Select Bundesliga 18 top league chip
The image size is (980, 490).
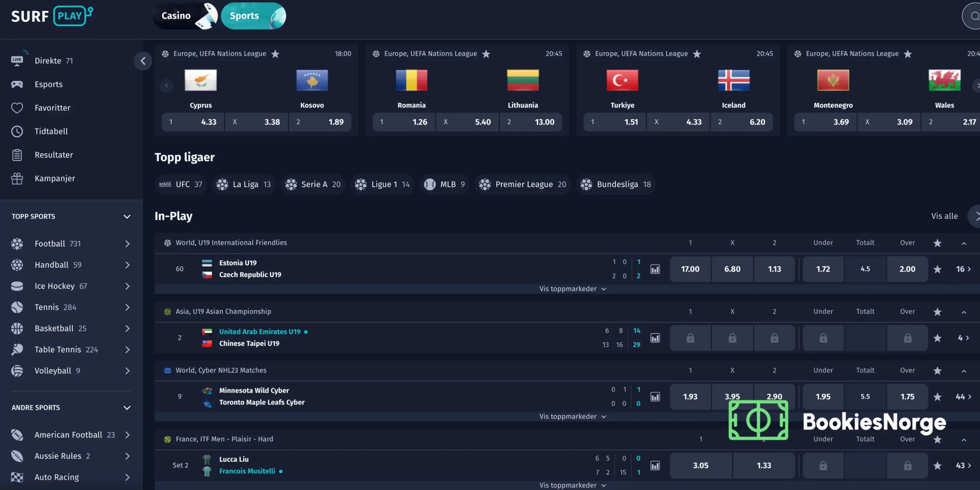click(x=616, y=185)
